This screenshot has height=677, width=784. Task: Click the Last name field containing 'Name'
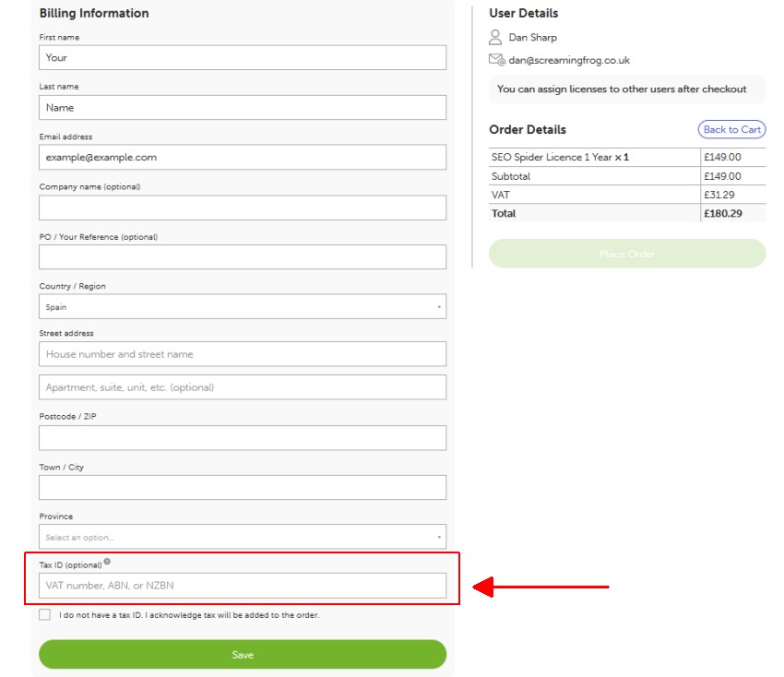click(242, 107)
